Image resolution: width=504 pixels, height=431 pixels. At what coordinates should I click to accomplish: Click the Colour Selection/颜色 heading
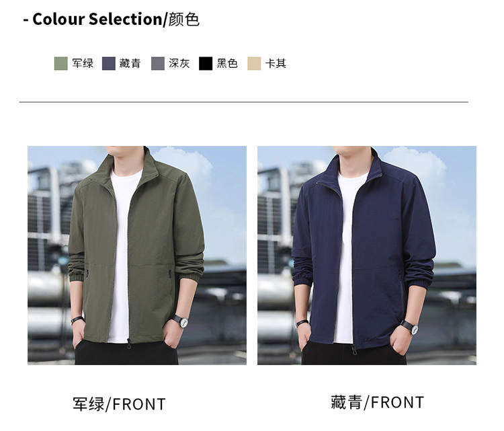(x=111, y=19)
